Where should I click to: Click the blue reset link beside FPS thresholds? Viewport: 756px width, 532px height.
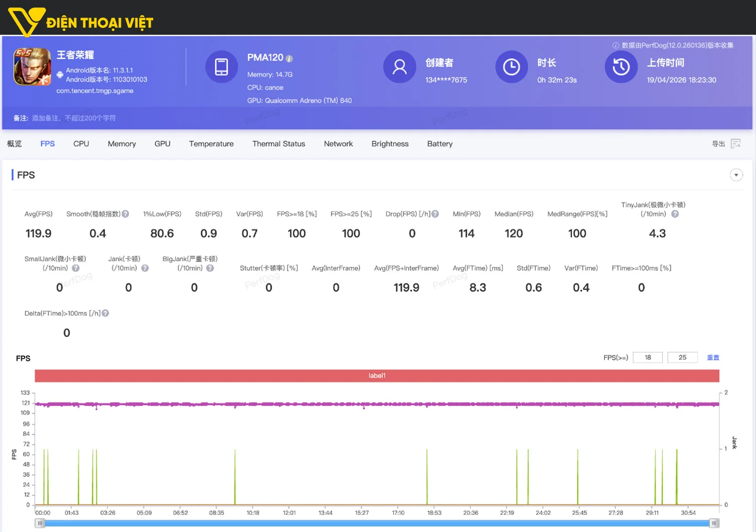[713, 358]
